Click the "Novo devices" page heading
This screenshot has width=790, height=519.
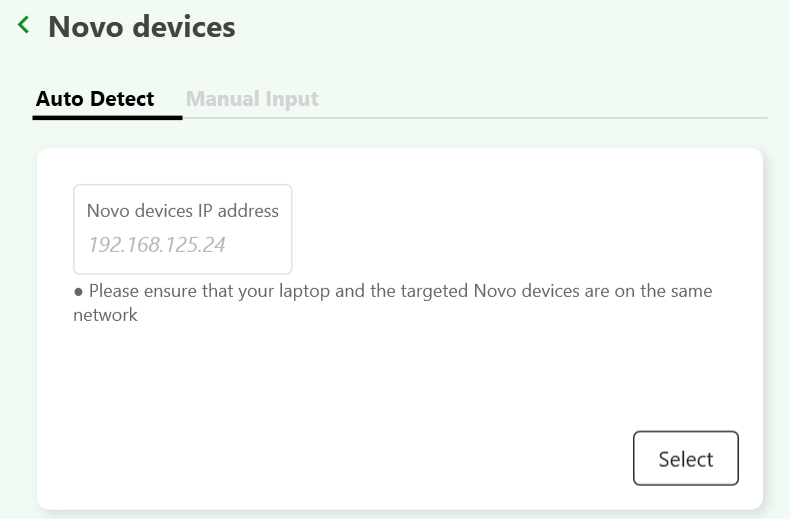tap(142, 26)
